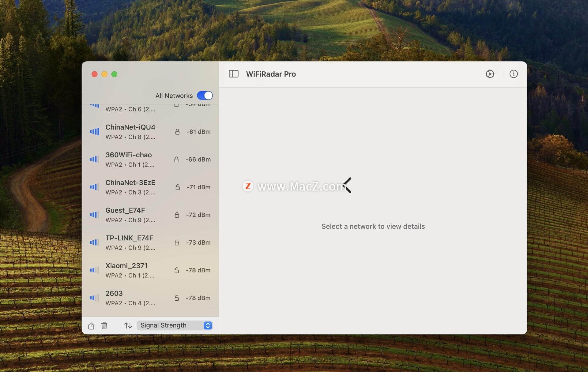Click signal bars icon for Xiaomi_2371

point(94,270)
